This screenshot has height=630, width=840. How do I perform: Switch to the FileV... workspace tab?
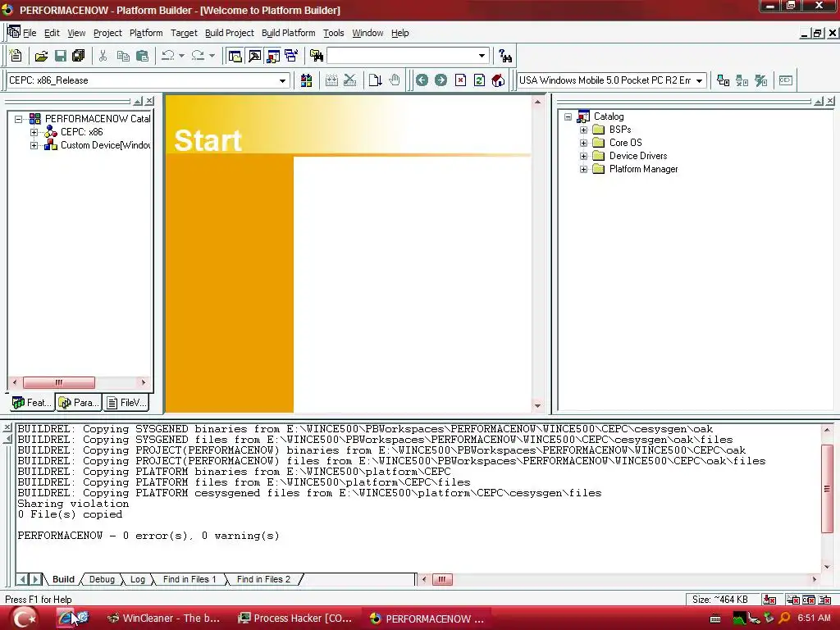click(x=126, y=402)
